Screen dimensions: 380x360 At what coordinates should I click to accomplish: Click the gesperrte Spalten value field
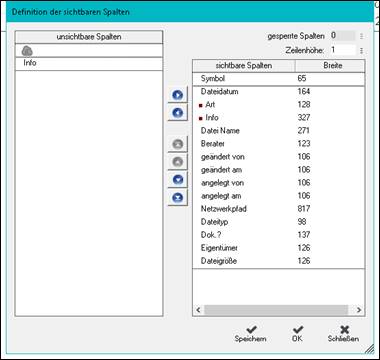coord(342,36)
